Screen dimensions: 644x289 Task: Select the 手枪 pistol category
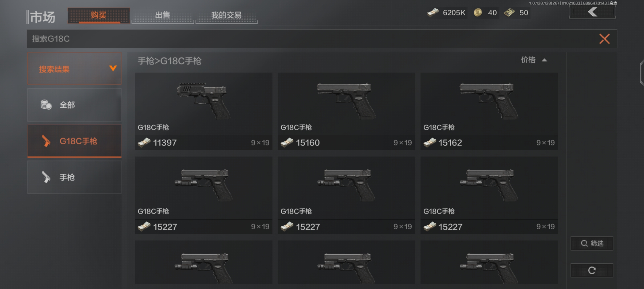tap(74, 177)
